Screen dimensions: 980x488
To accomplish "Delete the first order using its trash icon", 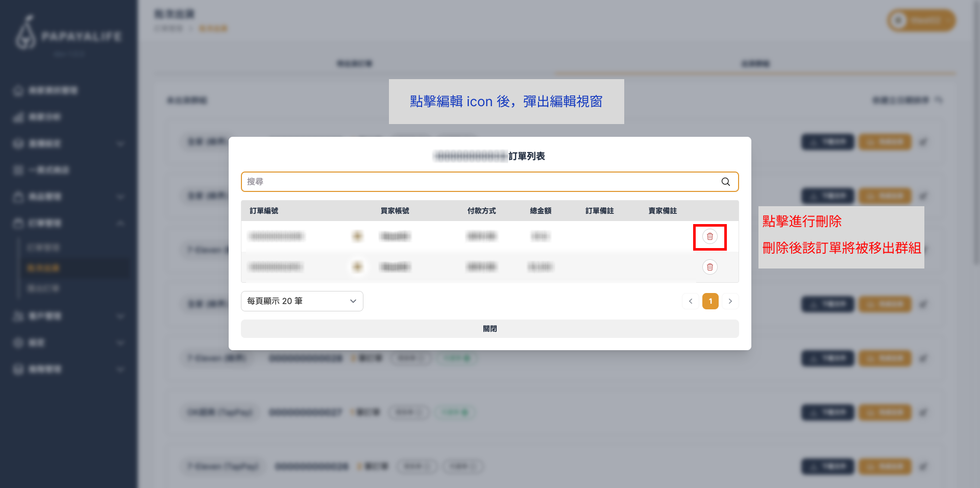I will [x=709, y=236].
